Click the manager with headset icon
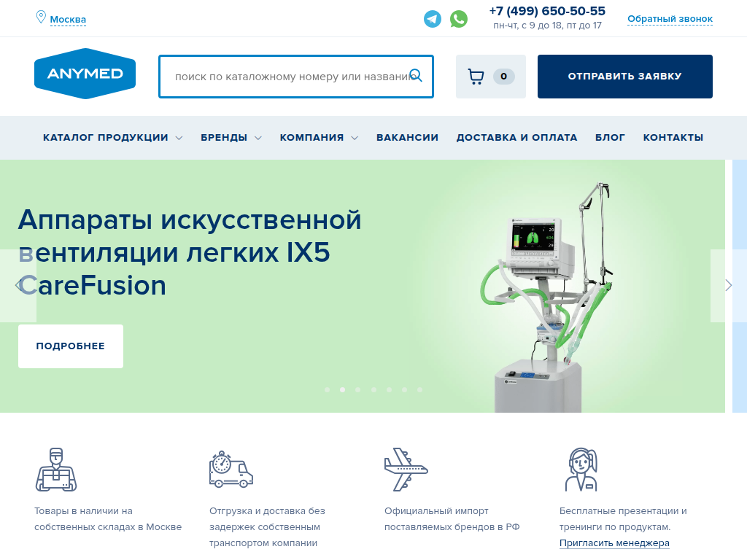This screenshot has height=560, width=747. coord(581,470)
